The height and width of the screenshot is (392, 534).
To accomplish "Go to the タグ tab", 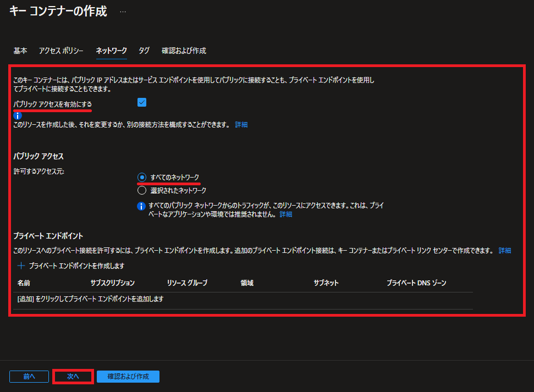I will click(144, 51).
